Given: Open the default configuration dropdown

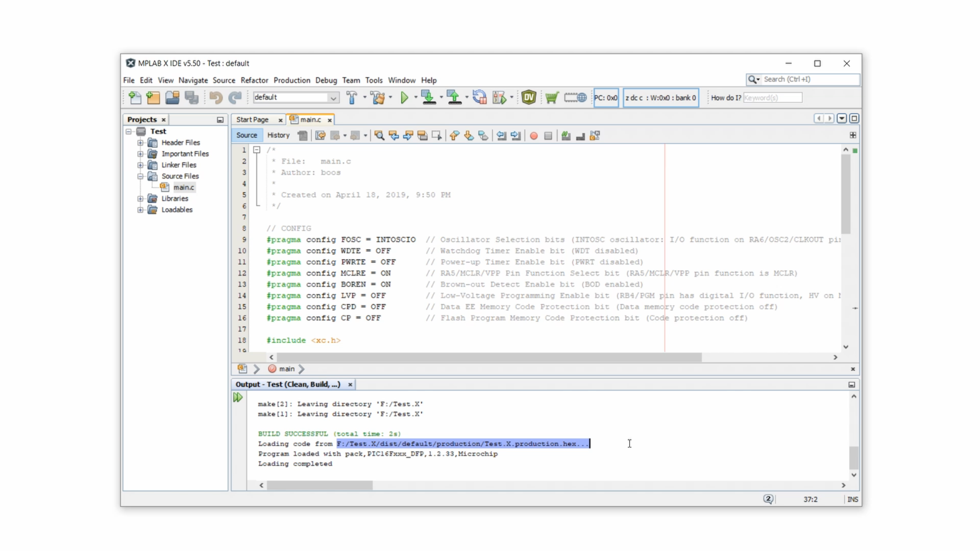Looking at the screenshot, I should [333, 98].
